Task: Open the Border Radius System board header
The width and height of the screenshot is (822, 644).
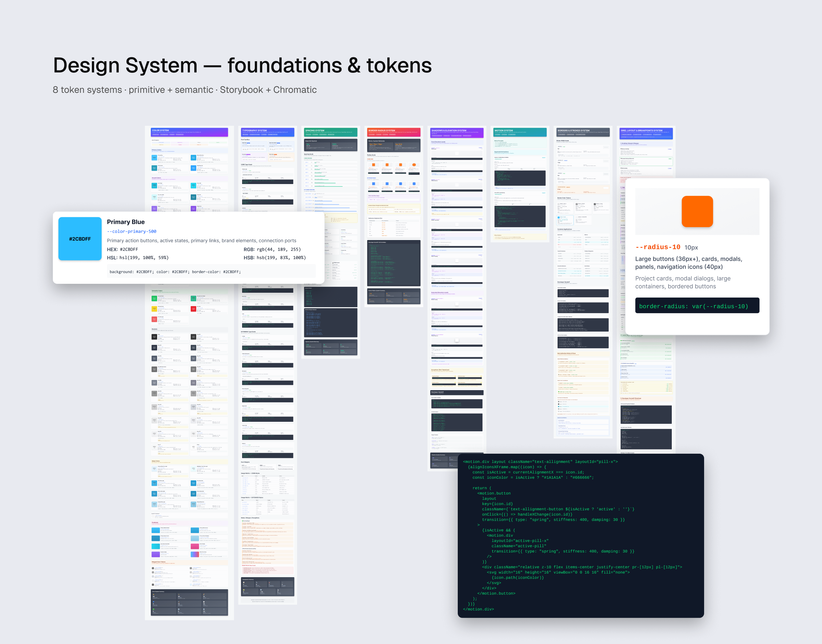Action: [394, 132]
